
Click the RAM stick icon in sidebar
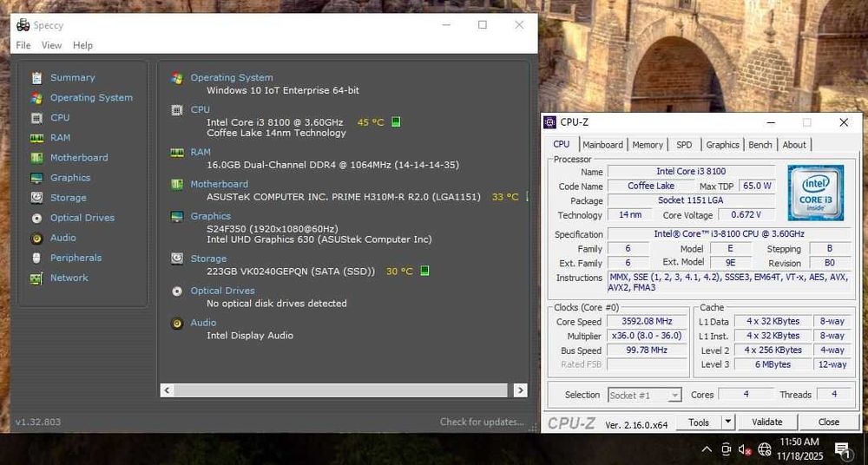[x=36, y=138]
